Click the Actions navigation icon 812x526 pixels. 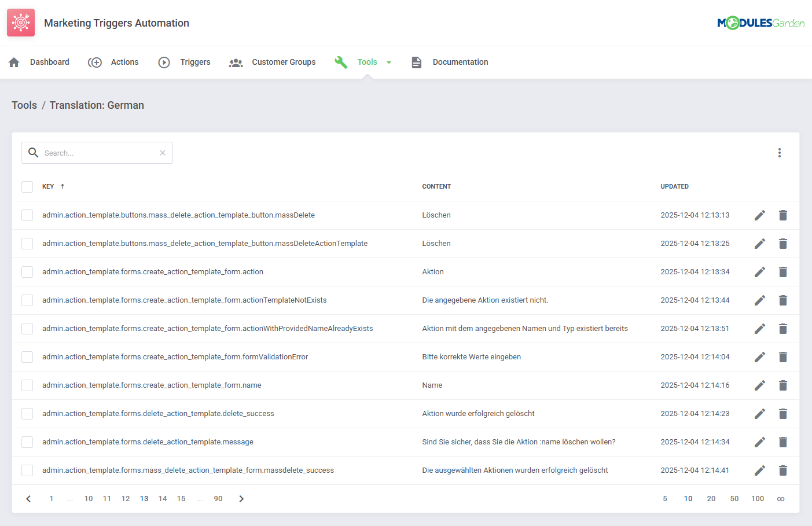click(95, 62)
